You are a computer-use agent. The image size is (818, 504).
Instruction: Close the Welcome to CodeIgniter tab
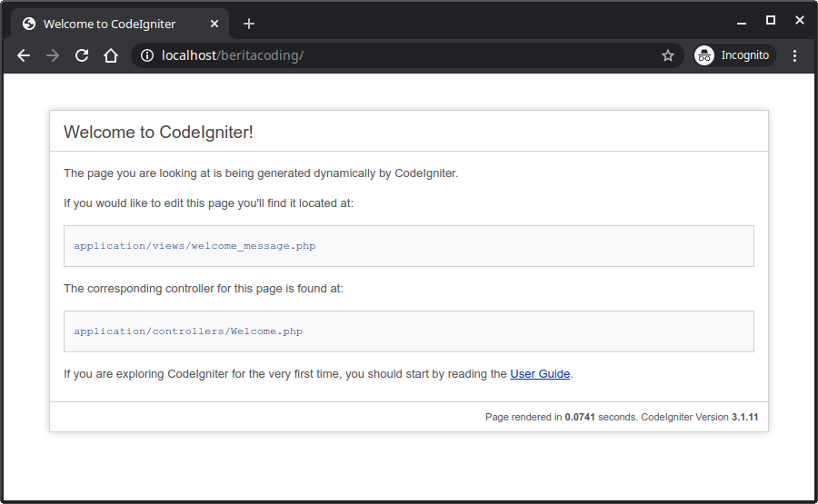(x=214, y=24)
